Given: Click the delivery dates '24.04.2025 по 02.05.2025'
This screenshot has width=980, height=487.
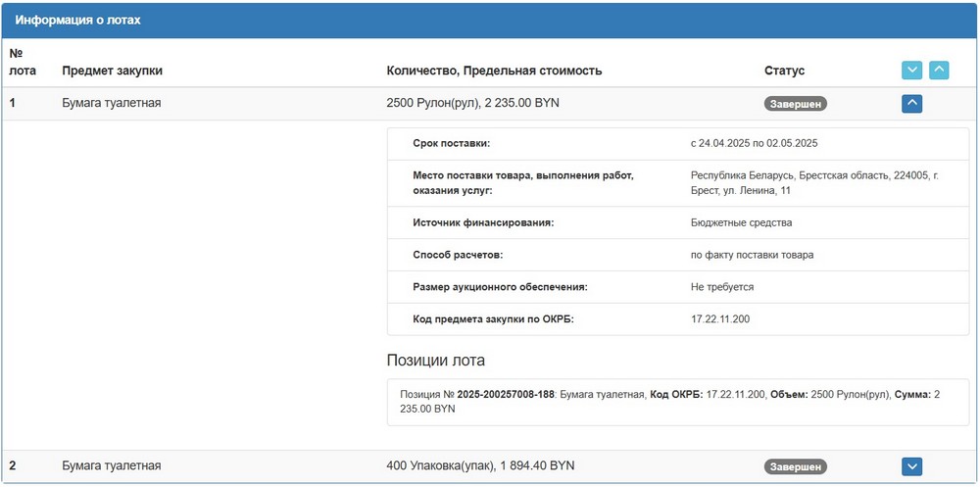Looking at the screenshot, I should coord(754,143).
